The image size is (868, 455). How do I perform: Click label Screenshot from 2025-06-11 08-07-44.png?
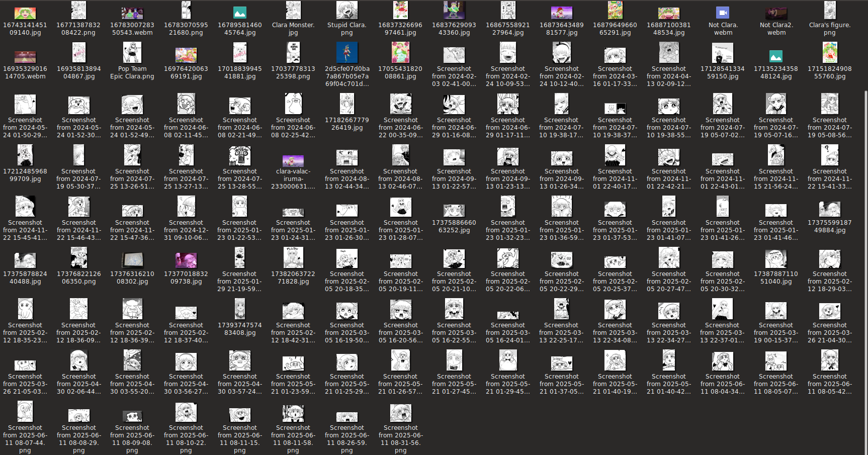point(25,439)
